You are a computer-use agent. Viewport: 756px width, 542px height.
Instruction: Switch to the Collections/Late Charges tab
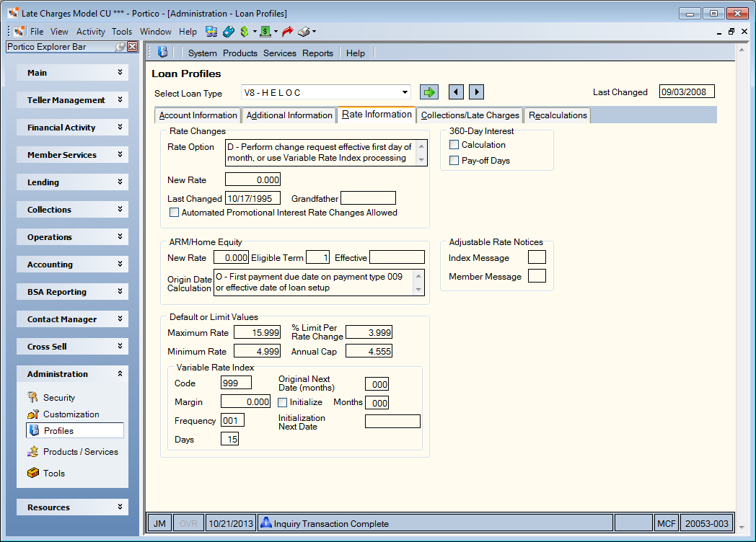(470, 115)
